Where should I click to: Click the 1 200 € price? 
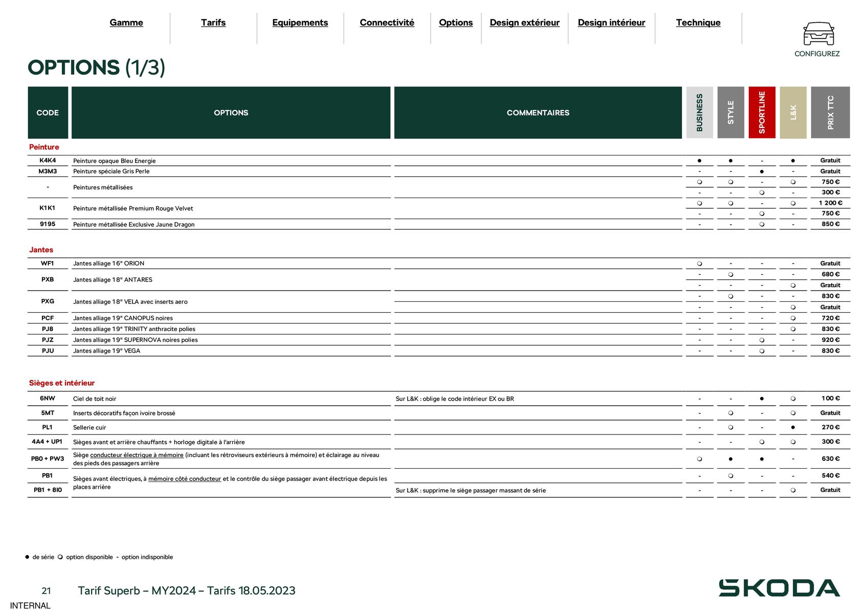pos(831,203)
